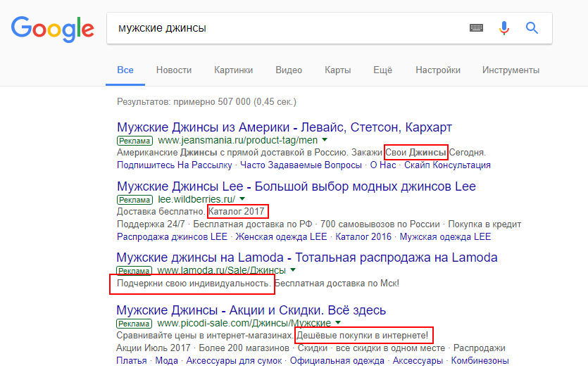This screenshot has width=588, height=375.
Task: Expand the Ещё menu
Action: 383,70
